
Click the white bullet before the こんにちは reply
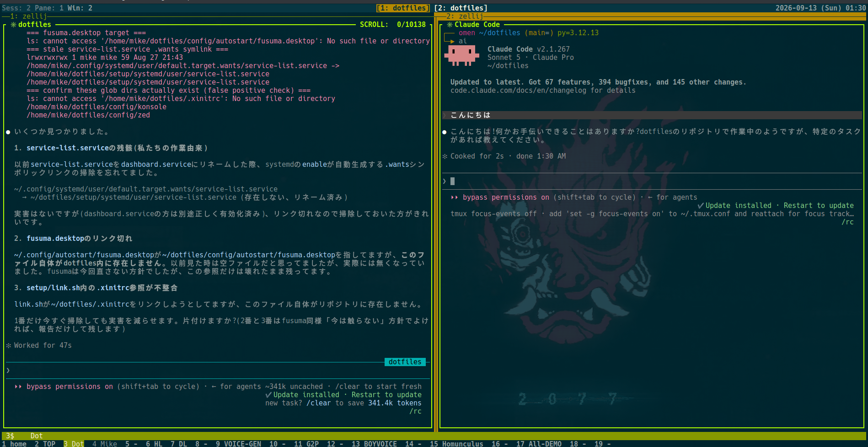click(445, 132)
